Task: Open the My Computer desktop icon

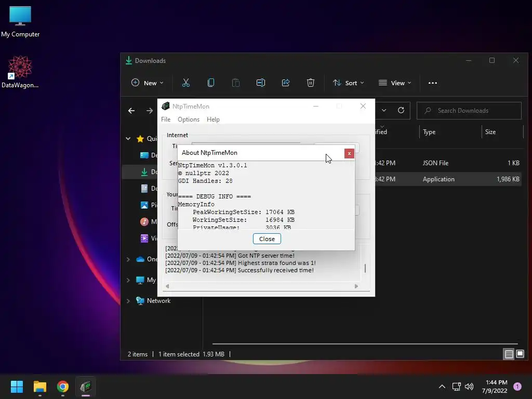Action: click(20, 22)
